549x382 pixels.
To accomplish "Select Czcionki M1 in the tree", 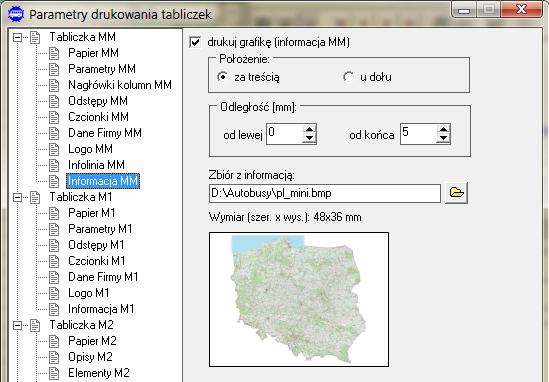I will [x=97, y=261].
